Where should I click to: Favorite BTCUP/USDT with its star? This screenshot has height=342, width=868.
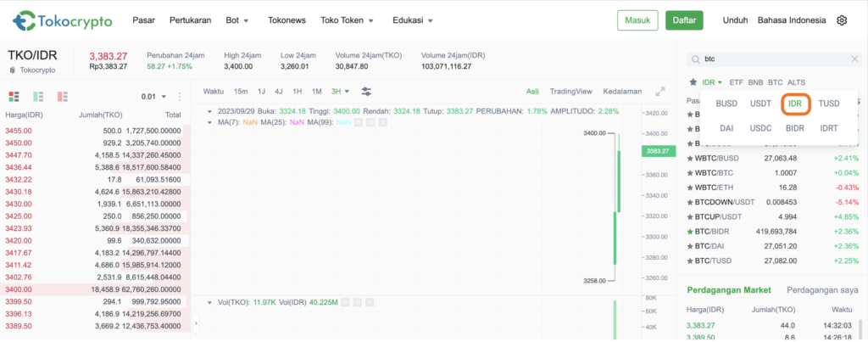click(690, 216)
